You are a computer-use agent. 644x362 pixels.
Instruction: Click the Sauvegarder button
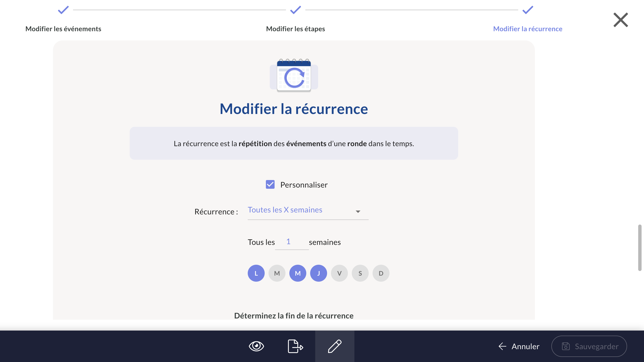click(589, 346)
